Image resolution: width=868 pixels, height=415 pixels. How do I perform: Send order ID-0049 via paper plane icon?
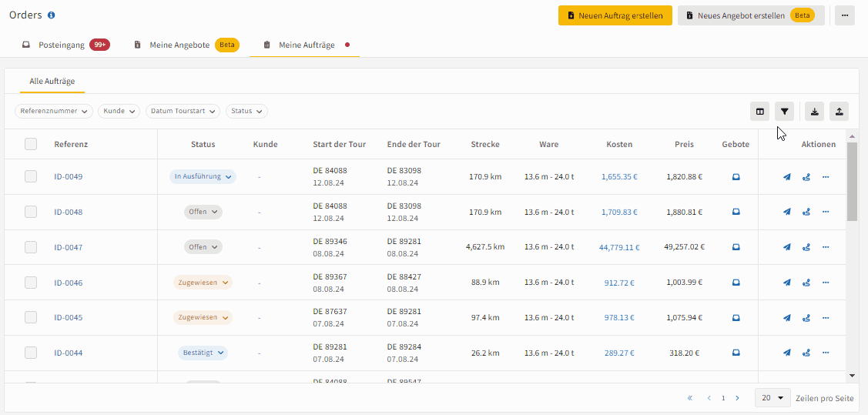[x=786, y=177]
